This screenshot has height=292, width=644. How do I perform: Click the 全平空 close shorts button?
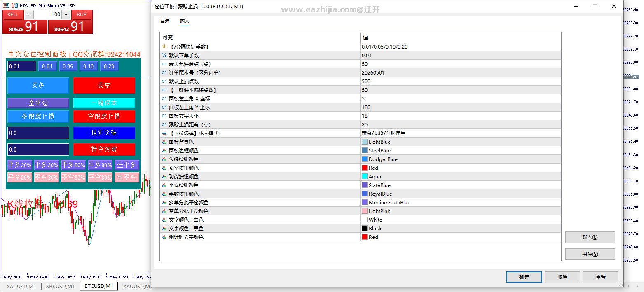pos(127,178)
